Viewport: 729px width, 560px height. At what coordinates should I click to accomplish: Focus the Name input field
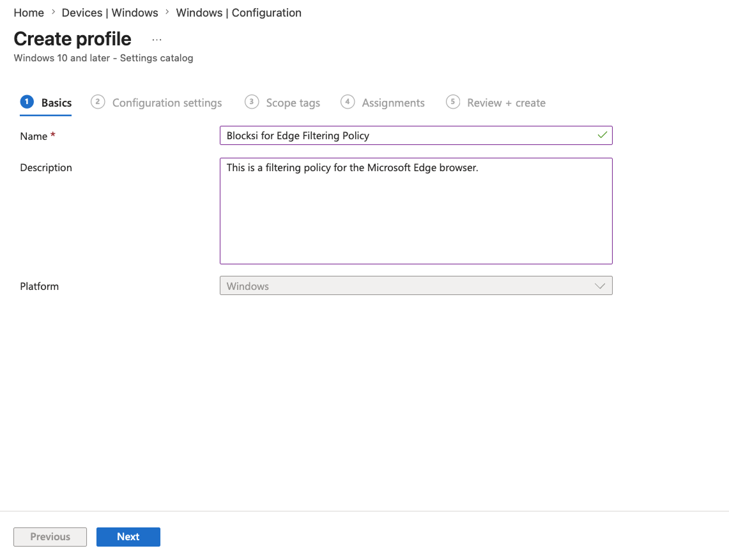point(416,135)
